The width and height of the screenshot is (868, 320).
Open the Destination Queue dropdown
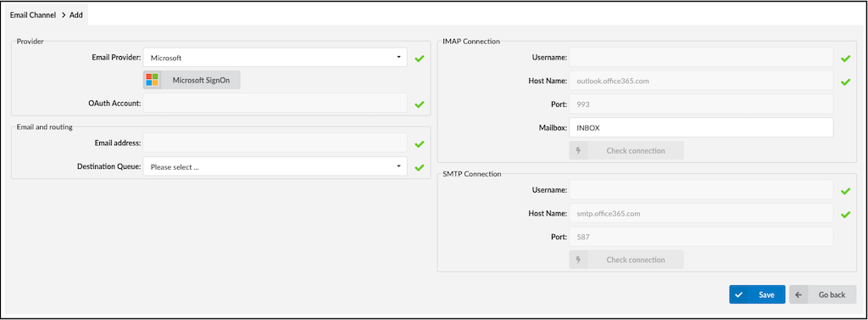pyautogui.click(x=275, y=167)
